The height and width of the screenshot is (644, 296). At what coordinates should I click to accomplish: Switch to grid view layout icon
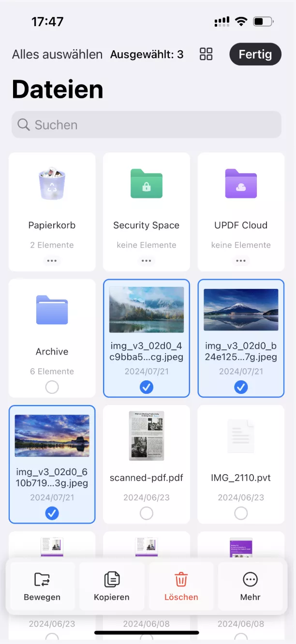coord(206,54)
